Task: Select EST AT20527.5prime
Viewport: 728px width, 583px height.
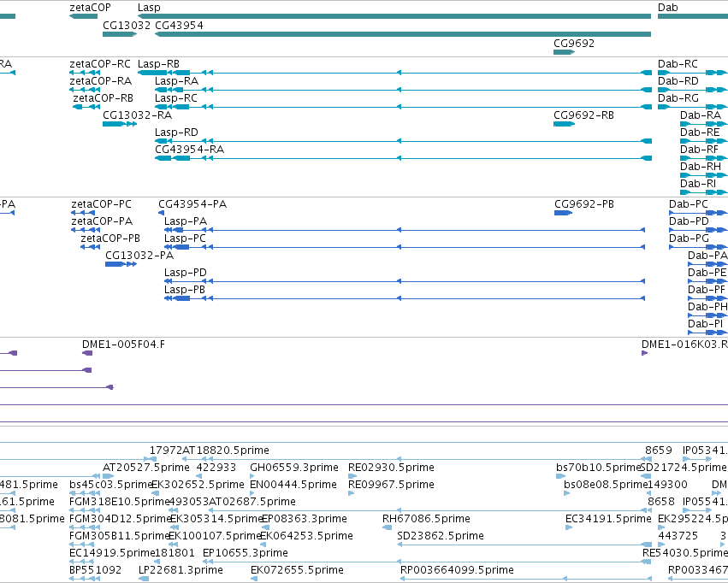Action: pos(146,468)
